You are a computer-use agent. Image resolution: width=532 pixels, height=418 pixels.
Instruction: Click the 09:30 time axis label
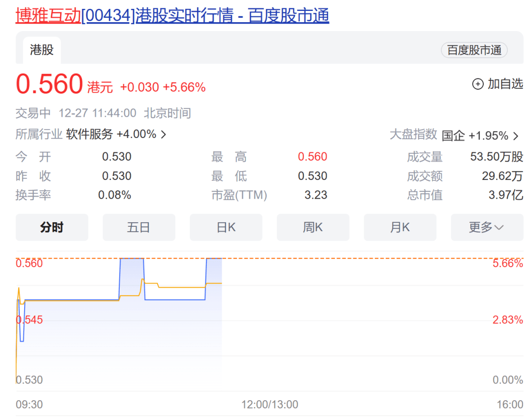(30, 404)
